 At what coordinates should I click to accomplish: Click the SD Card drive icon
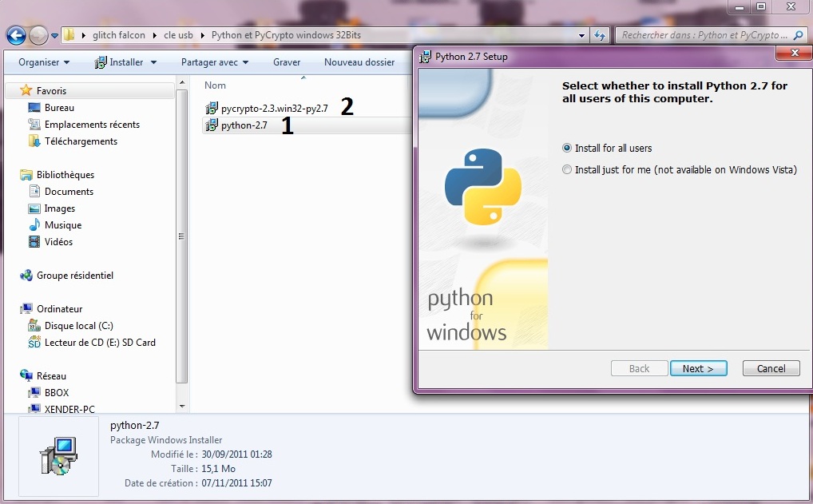point(34,342)
